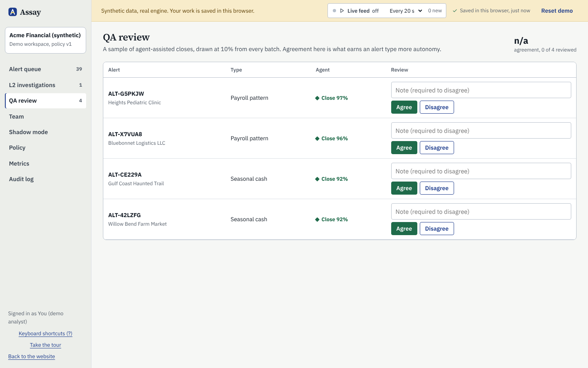View the Metrics page
The image size is (588, 368).
(x=45, y=164)
